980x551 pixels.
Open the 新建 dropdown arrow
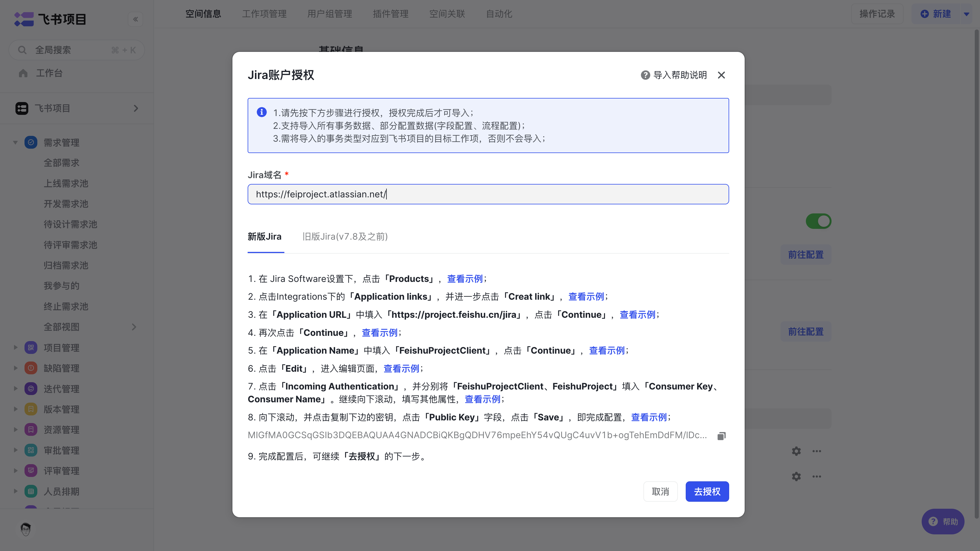[x=966, y=14]
